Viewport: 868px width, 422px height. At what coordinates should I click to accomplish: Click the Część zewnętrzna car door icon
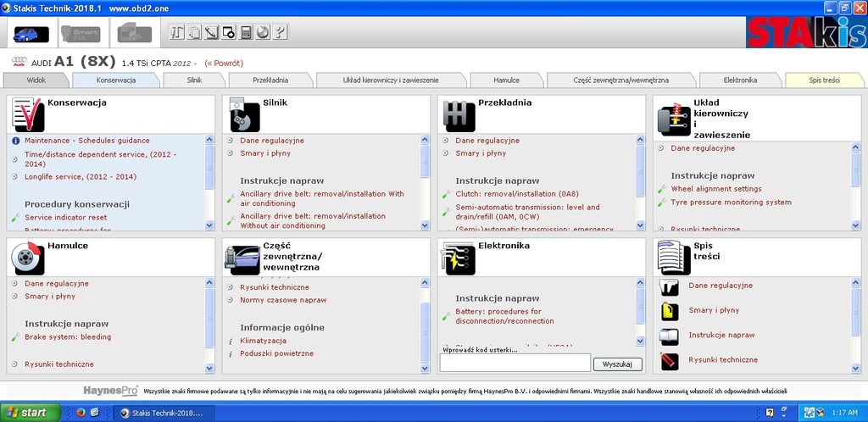click(242, 260)
